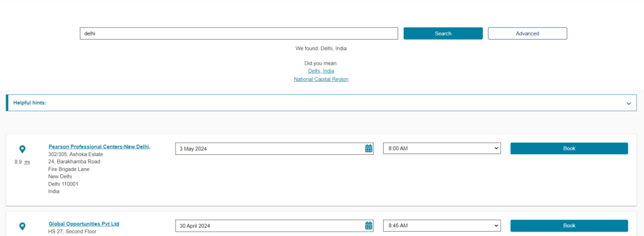The width and height of the screenshot is (644, 236).
Task: Open calendar icon beside 30 April 2024
Action: click(x=369, y=226)
